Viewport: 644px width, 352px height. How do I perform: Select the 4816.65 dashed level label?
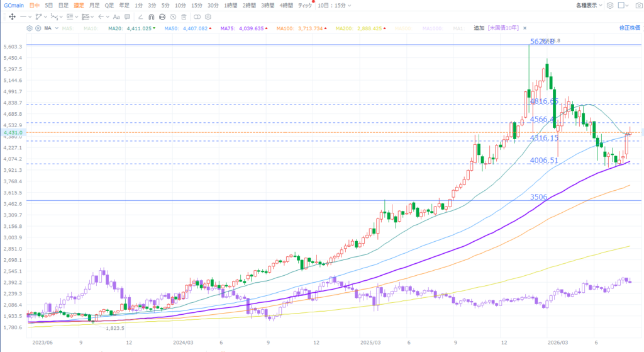click(x=544, y=101)
